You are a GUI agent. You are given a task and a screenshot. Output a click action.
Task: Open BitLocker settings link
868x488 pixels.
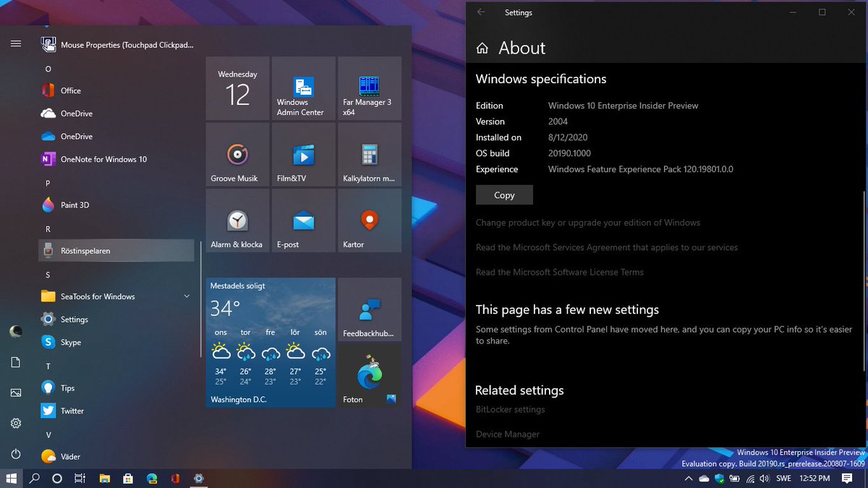pos(511,409)
